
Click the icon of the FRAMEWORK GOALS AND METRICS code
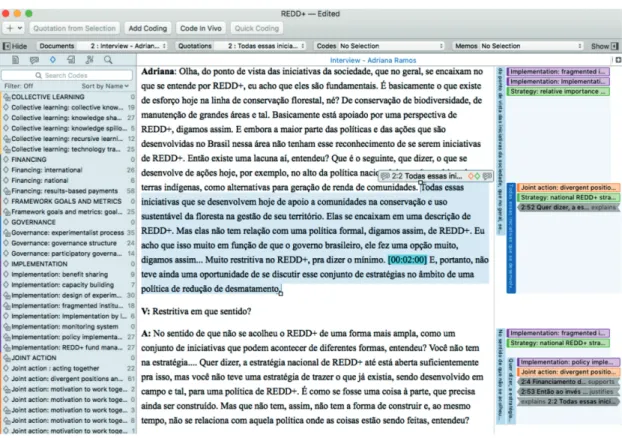(6, 201)
